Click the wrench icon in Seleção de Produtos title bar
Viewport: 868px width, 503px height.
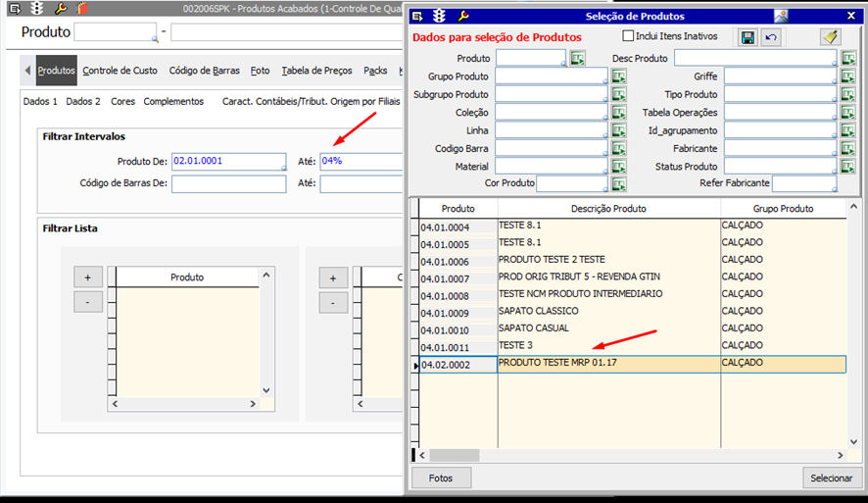tap(463, 16)
